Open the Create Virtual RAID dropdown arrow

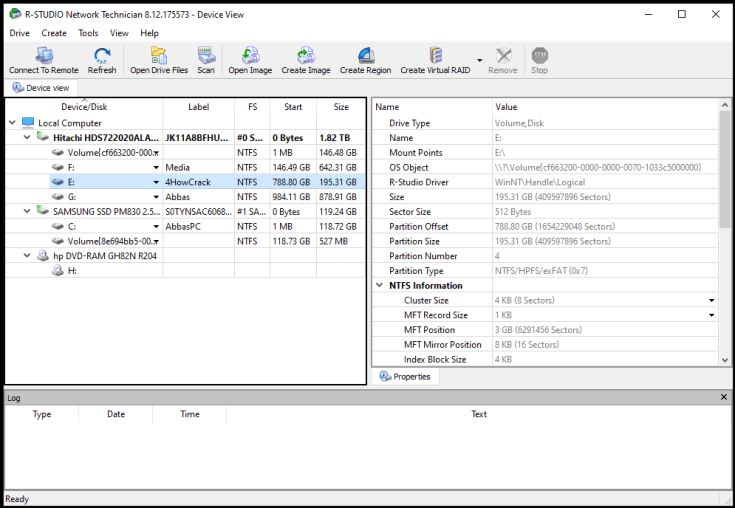[480, 60]
